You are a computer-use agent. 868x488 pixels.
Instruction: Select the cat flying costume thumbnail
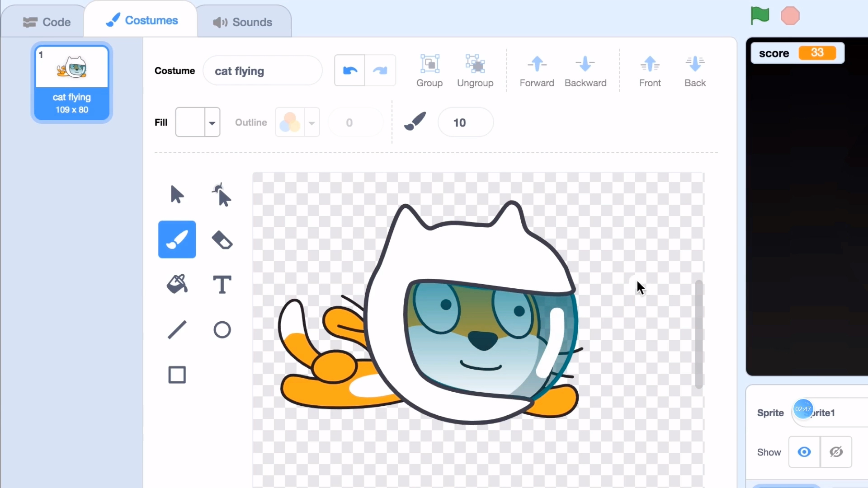(71, 81)
